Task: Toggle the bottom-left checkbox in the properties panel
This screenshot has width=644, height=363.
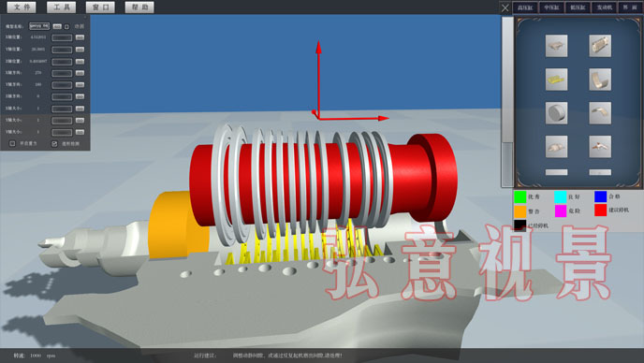Action: click(12, 143)
